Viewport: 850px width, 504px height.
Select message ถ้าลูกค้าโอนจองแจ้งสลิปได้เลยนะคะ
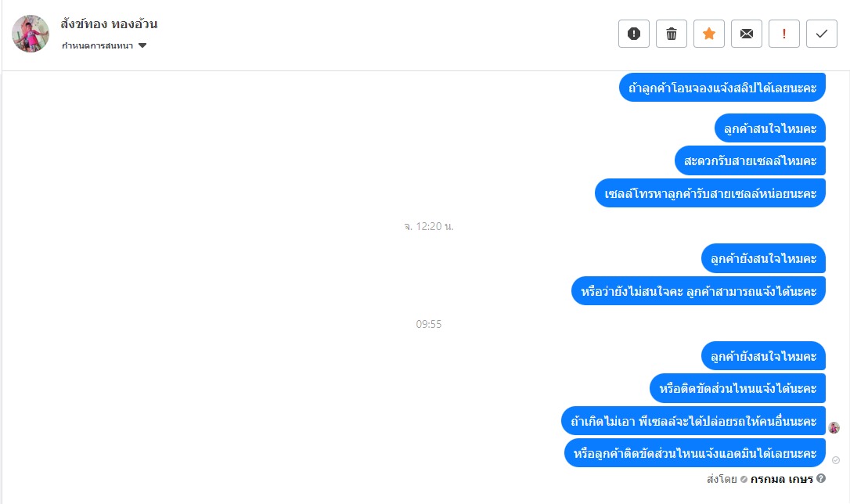tap(722, 87)
